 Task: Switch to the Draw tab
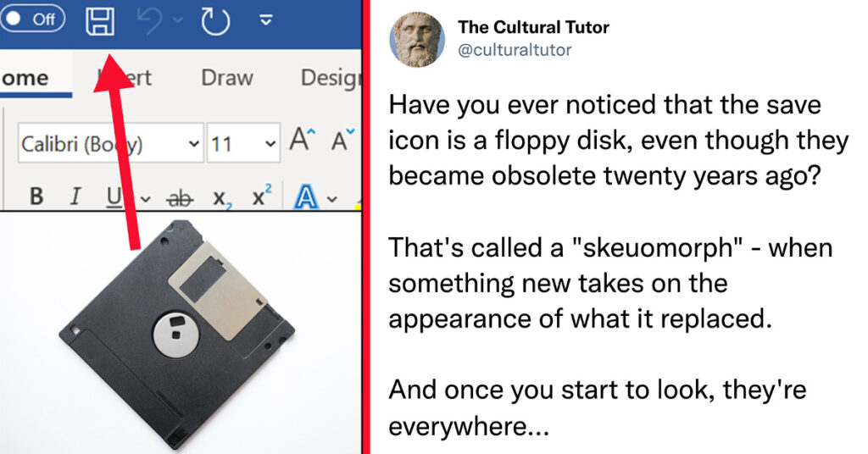pyautogui.click(x=227, y=78)
